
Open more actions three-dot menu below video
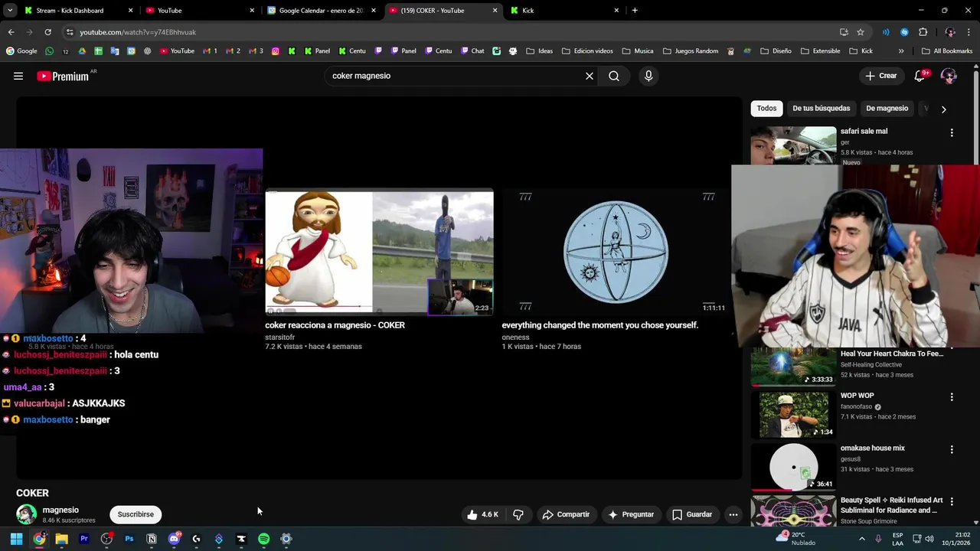pyautogui.click(x=733, y=514)
